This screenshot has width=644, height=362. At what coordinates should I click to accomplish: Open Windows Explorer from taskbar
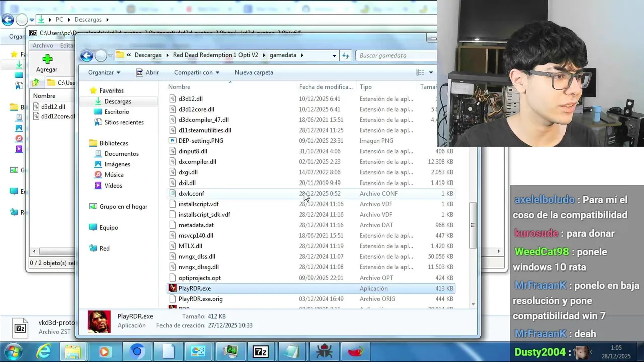coord(73,351)
